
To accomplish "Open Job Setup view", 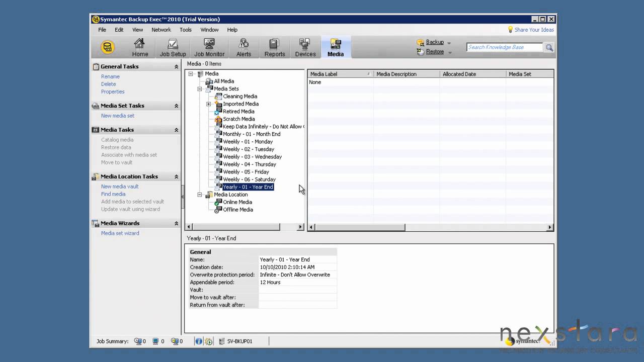I will pos(173,48).
